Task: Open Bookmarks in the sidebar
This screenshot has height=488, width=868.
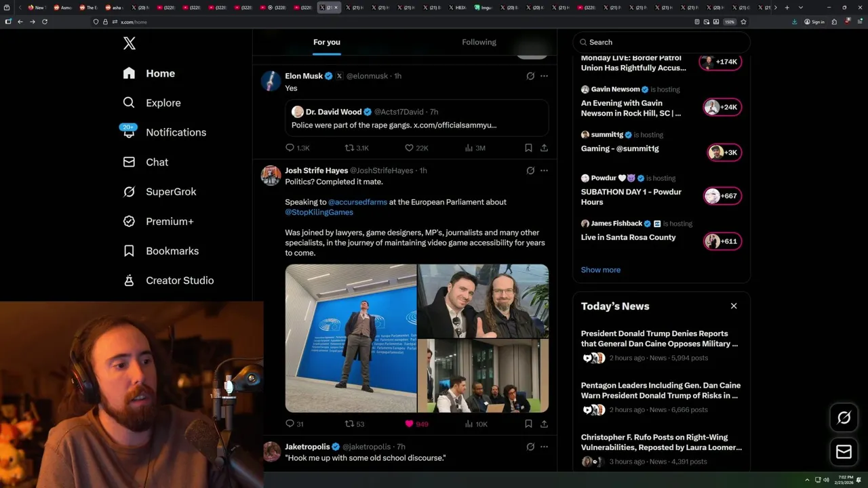Action: click(161, 251)
